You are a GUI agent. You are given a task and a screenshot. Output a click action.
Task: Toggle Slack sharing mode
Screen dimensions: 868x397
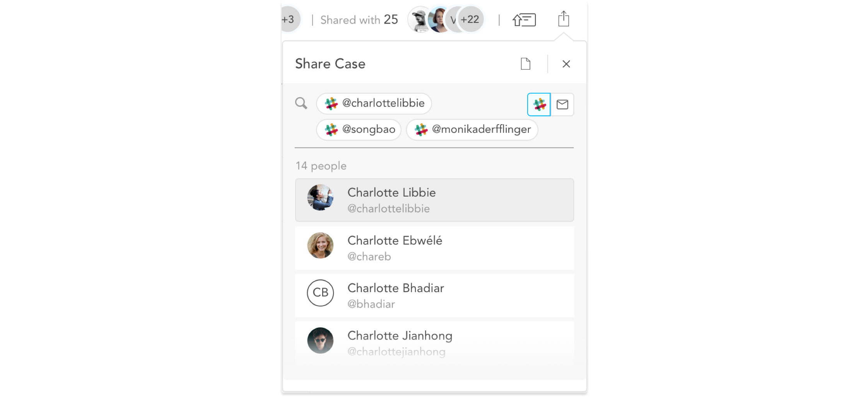pos(539,104)
